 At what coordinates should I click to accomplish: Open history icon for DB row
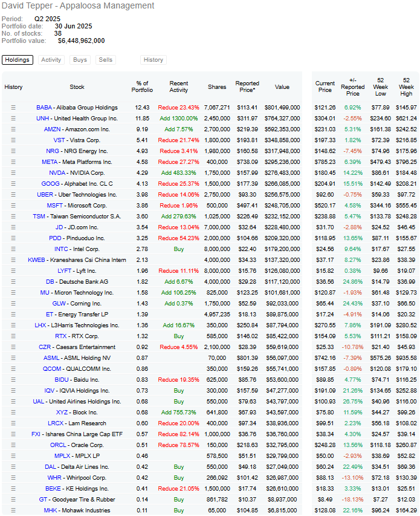click(13, 282)
